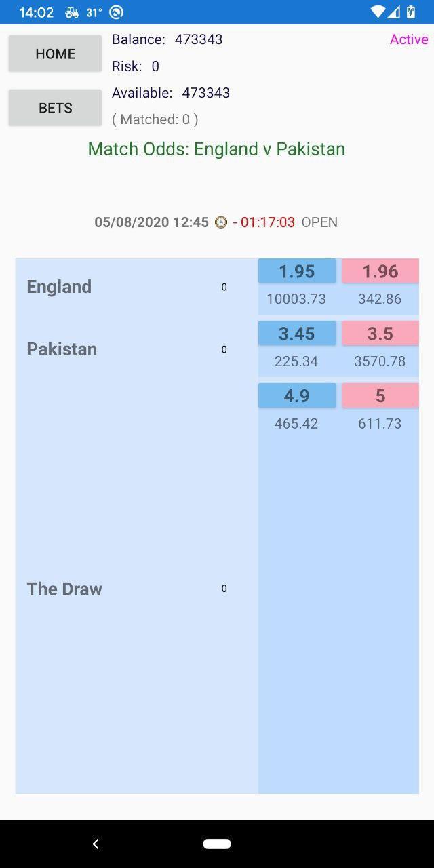Tap the tractor notification icon

point(72,12)
